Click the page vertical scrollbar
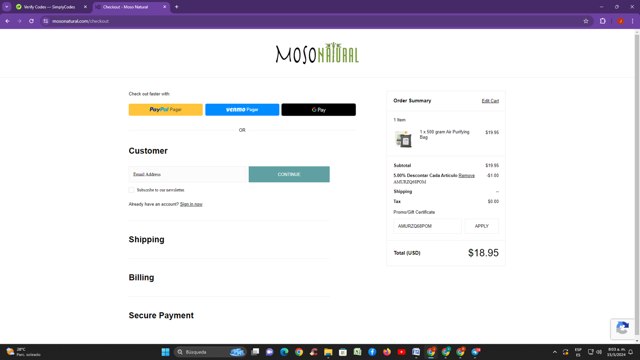The height and width of the screenshot is (360, 640). pos(637,184)
